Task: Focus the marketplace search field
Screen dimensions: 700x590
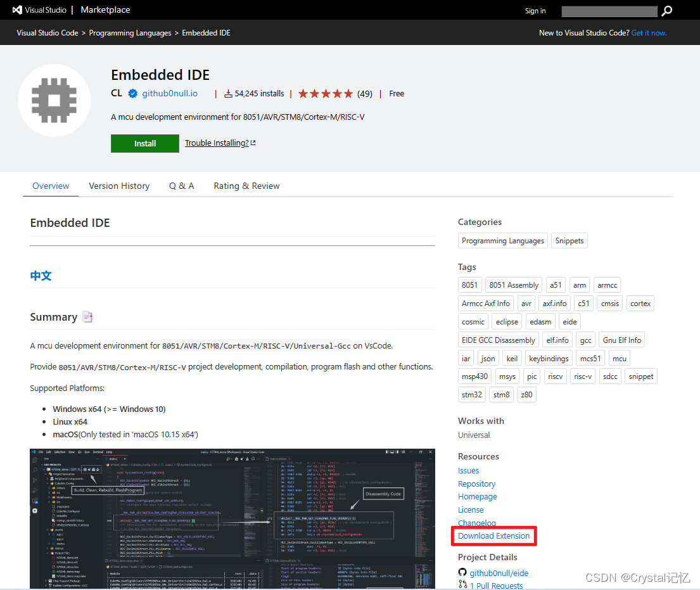Action: click(609, 11)
